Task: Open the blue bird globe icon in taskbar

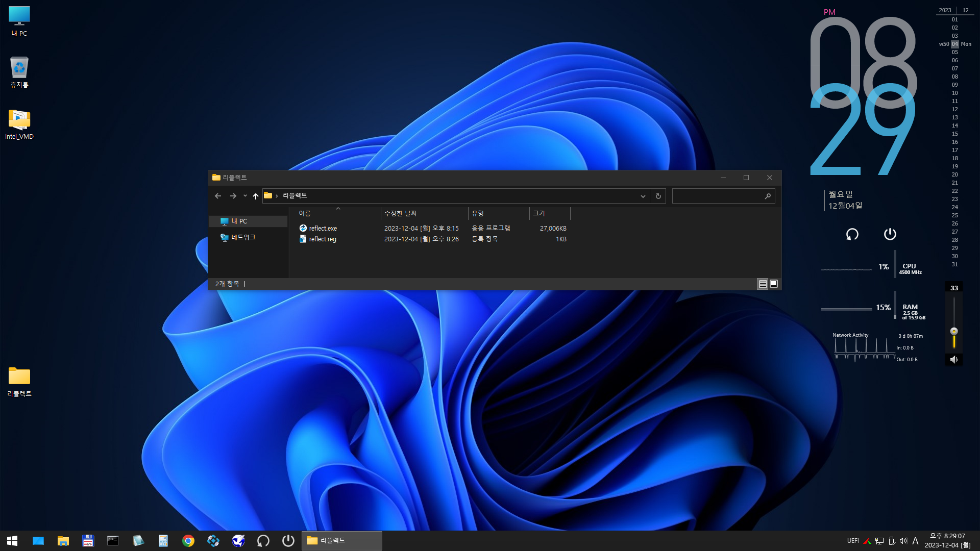Action: pyautogui.click(x=238, y=541)
